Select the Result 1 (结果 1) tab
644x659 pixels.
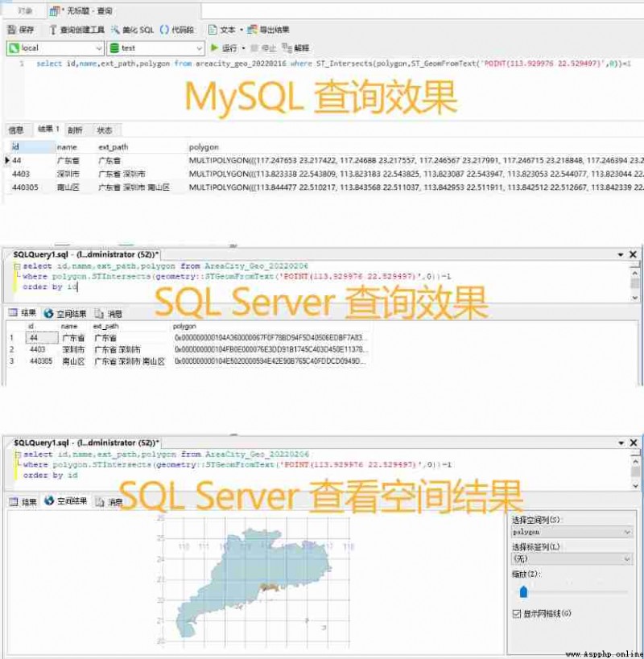(x=47, y=129)
